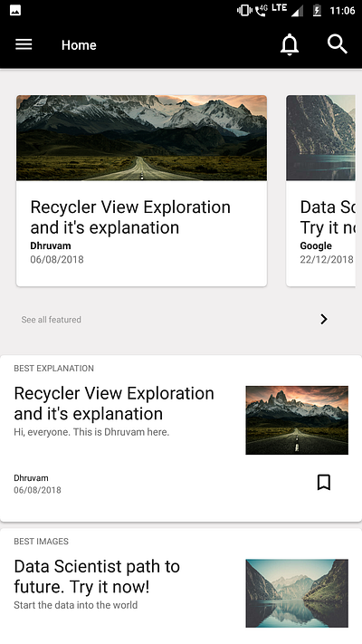Tap the battery charging status icon
The width and height of the screenshot is (362, 644).
point(317,10)
